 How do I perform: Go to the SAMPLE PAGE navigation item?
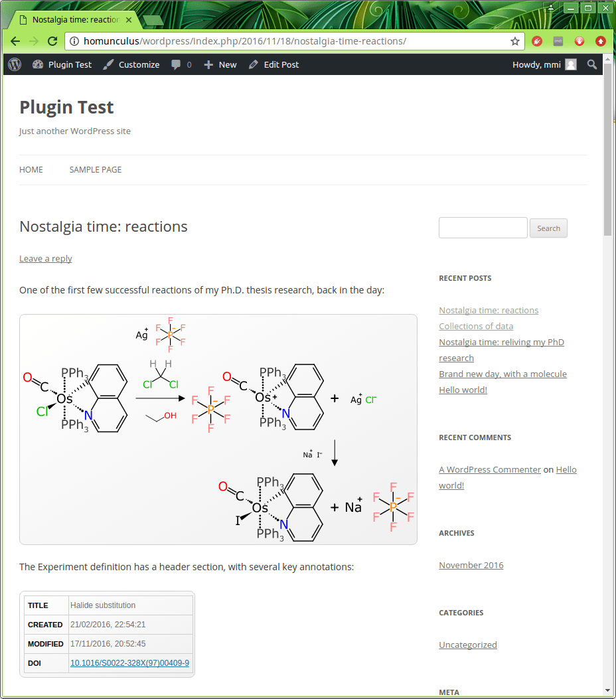pos(96,170)
